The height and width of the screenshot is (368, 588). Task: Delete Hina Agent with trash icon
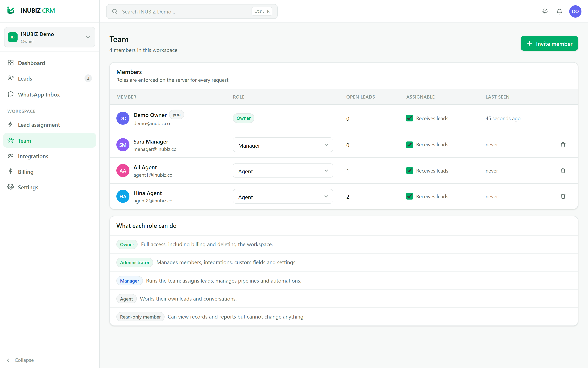coord(563,196)
